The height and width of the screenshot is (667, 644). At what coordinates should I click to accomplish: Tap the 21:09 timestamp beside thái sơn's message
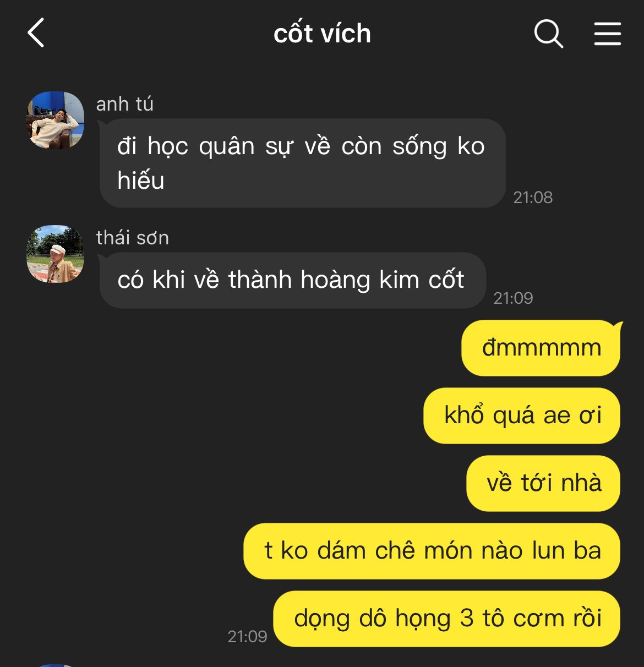(513, 298)
